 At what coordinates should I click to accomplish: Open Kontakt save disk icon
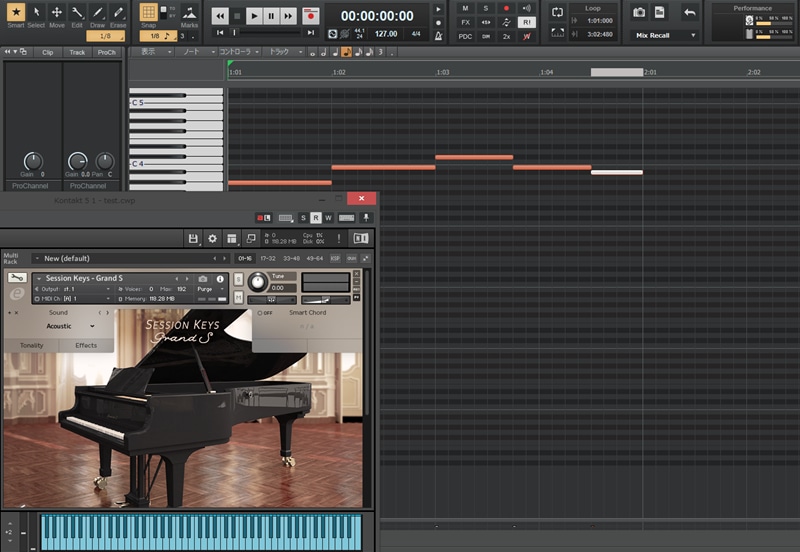pos(193,238)
